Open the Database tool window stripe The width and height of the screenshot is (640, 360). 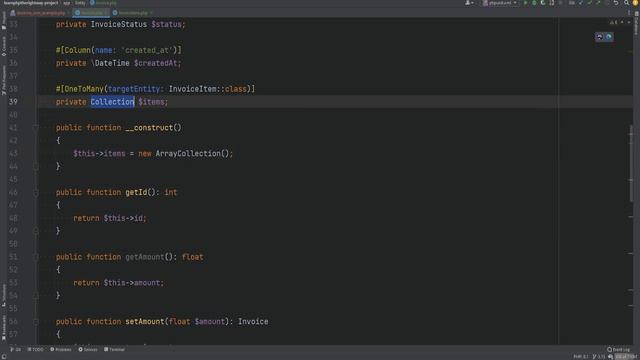pyautogui.click(x=636, y=23)
